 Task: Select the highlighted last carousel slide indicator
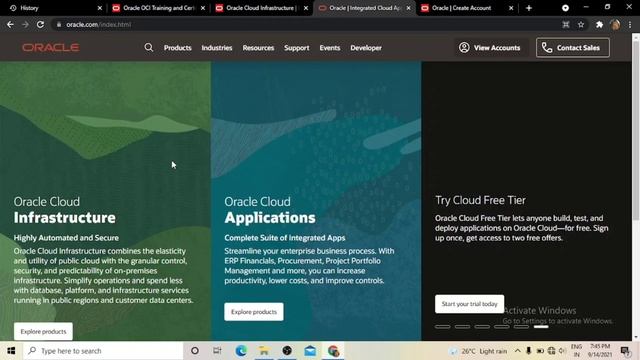[x=541, y=327]
